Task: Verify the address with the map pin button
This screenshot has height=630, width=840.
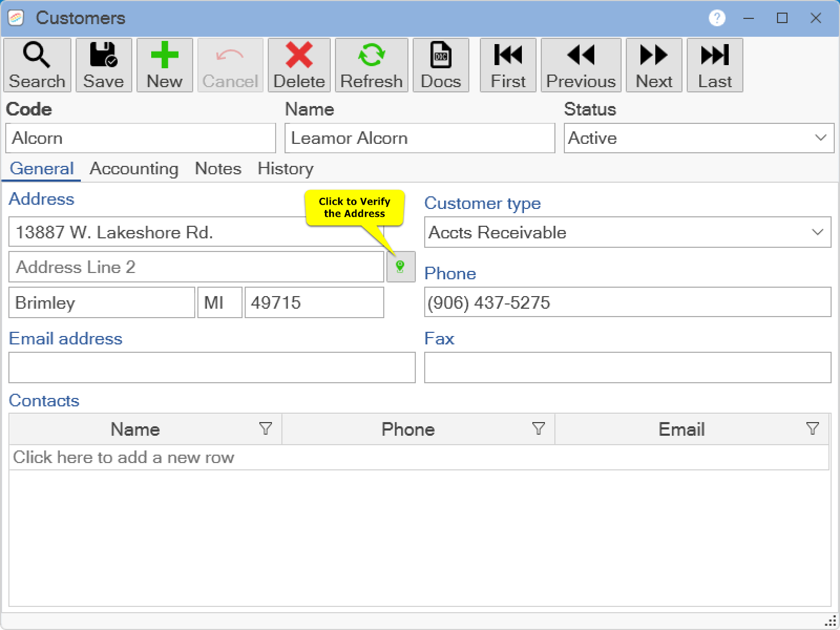Action: 401,267
